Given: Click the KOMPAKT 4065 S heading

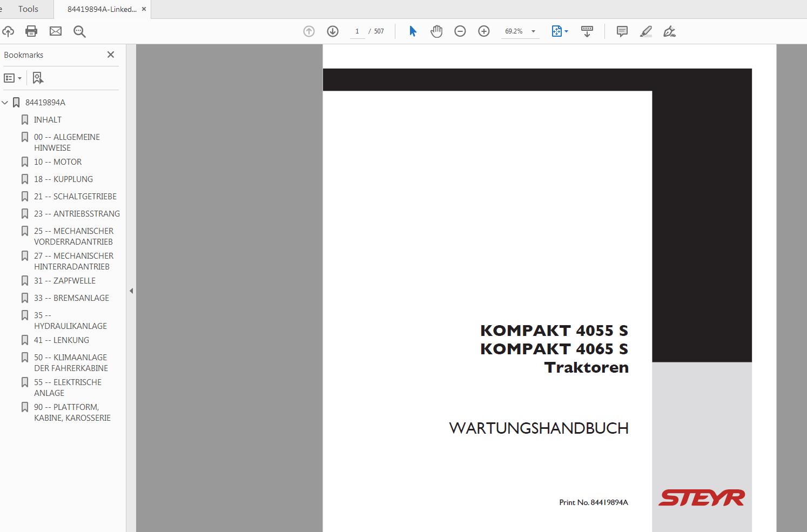Looking at the screenshot, I should pos(554,349).
